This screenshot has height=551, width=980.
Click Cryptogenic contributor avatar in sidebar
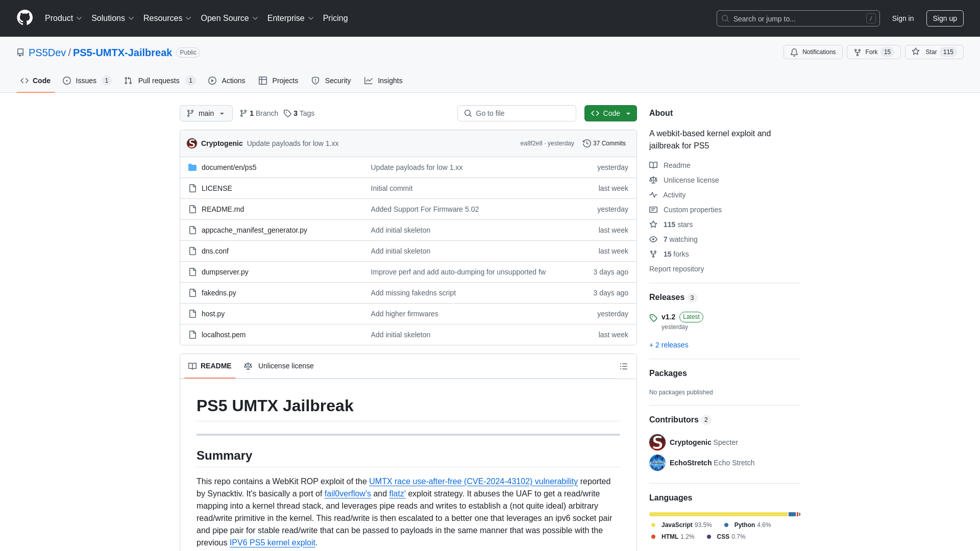pyautogui.click(x=657, y=442)
